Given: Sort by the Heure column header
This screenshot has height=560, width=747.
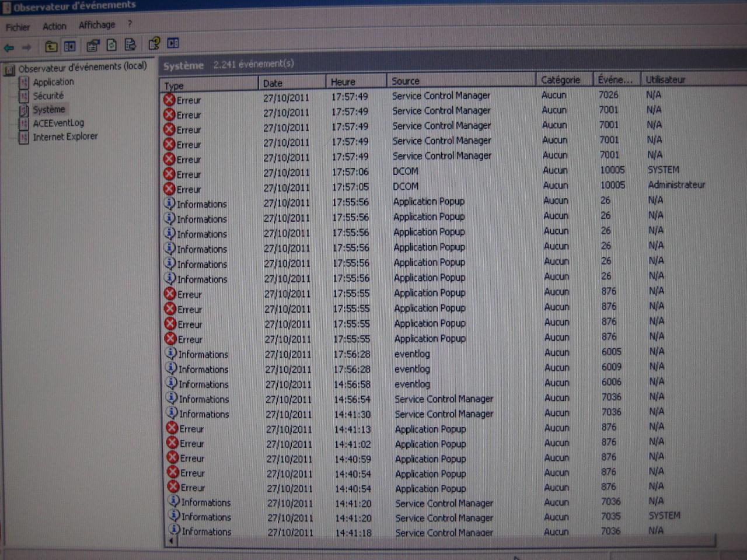Looking at the screenshot, I should pyautogui.click(x=356, y=82).
